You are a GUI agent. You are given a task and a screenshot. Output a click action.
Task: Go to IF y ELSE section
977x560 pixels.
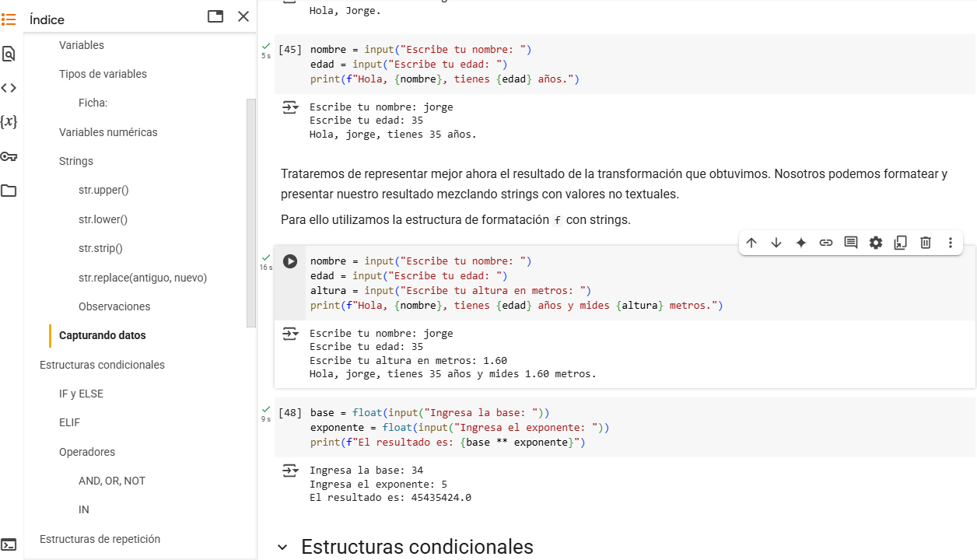(x=81, y=394)
